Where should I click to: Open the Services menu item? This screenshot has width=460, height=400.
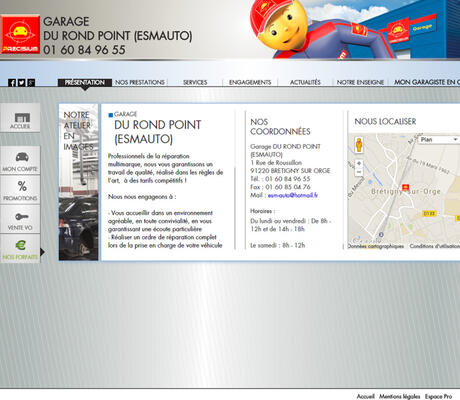click(x=195, y=82)
